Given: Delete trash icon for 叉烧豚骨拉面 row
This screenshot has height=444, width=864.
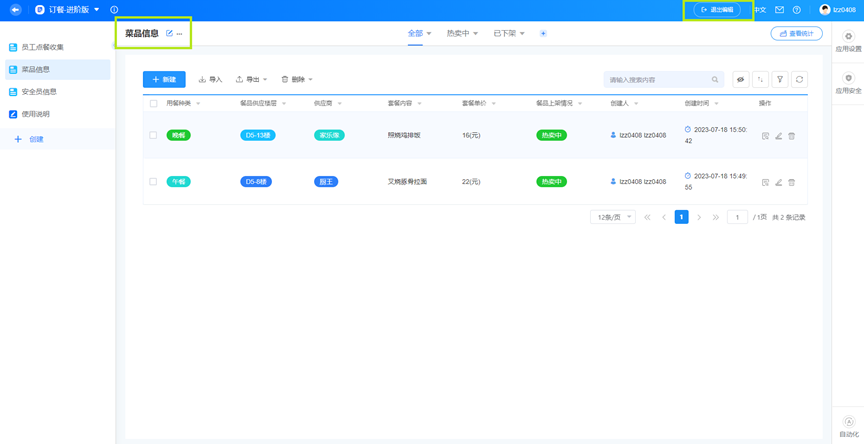Looking at the screenshot, I should click(x=791, y=182).
